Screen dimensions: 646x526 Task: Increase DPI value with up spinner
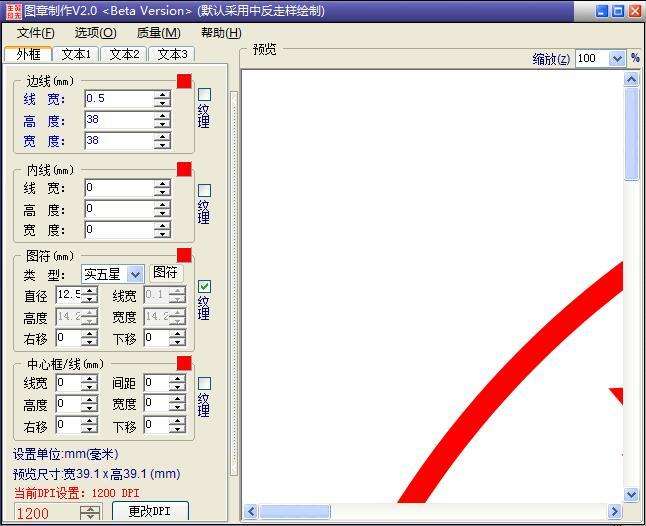pyautogui.click(x=90, y=509)
